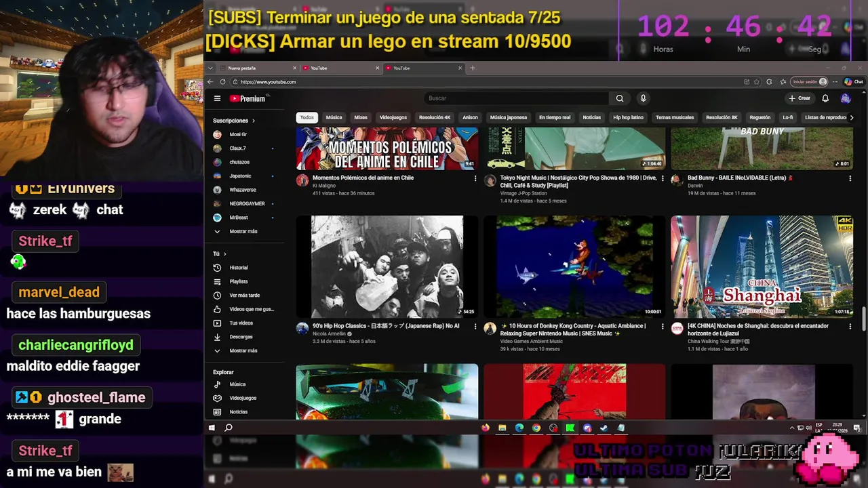
Task: Open options menu for Donkey Kong Country video
Action: tap(663, 327)
